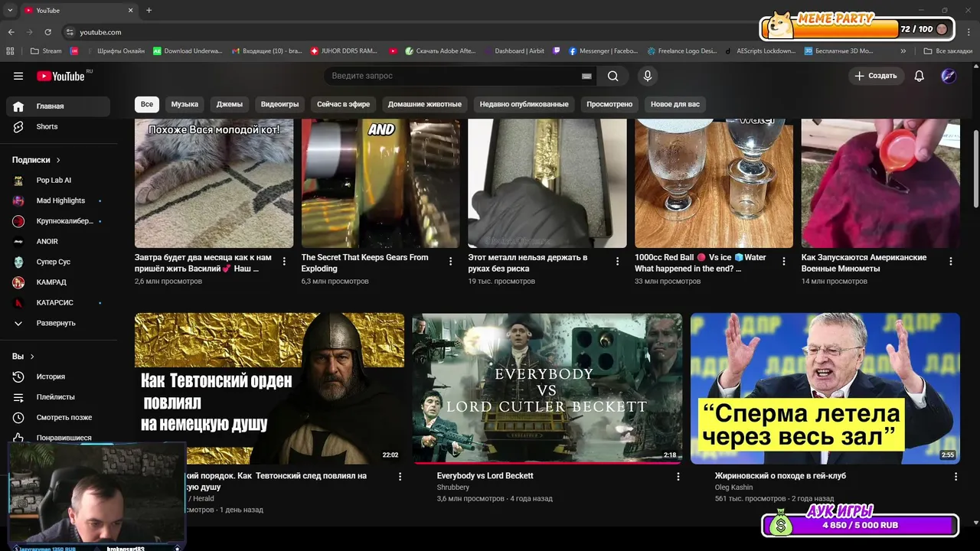Screen dimensions: 980x551
Task: Open КАТАРСИС channel
Action: tap(58, 302)
